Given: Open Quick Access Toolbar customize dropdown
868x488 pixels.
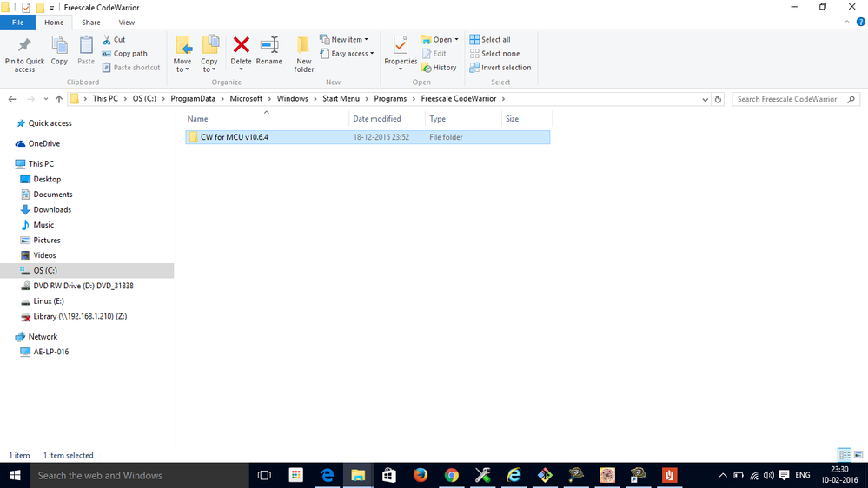Looking at the screenshot, I should 51,8.
